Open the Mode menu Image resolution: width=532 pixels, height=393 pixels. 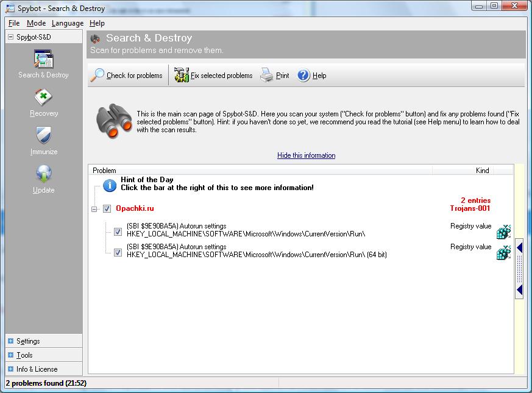tap(37, 23)
